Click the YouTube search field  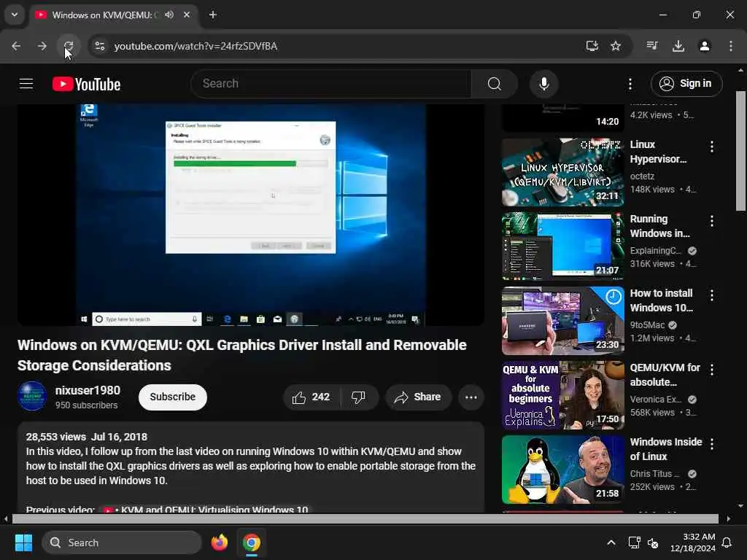tap(331, 84)
